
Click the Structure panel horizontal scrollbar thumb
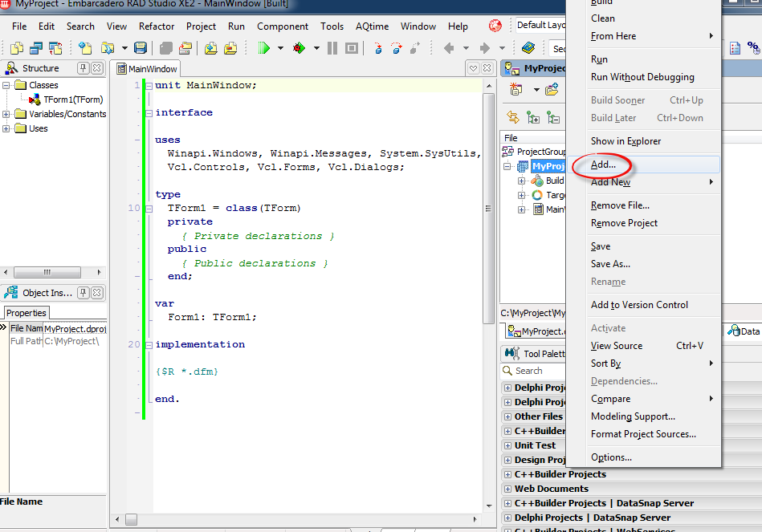pos(47,272)
